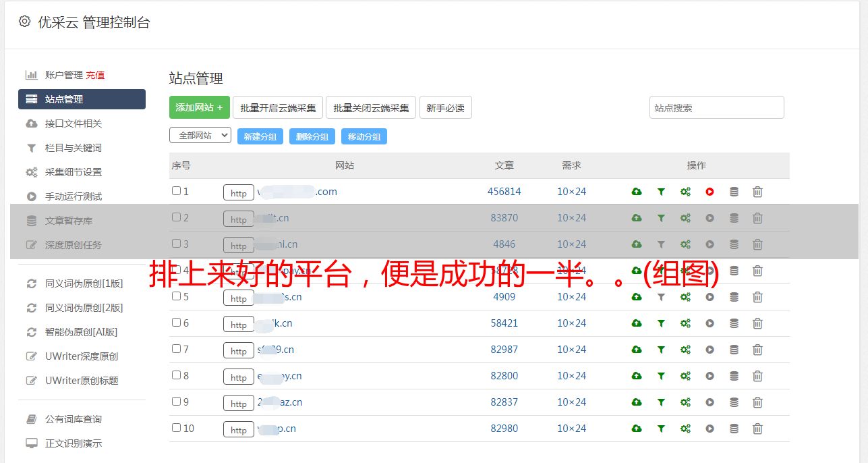Check the checkbox for site 6
The width and height of the screenshot is (868, 463).
176,323
